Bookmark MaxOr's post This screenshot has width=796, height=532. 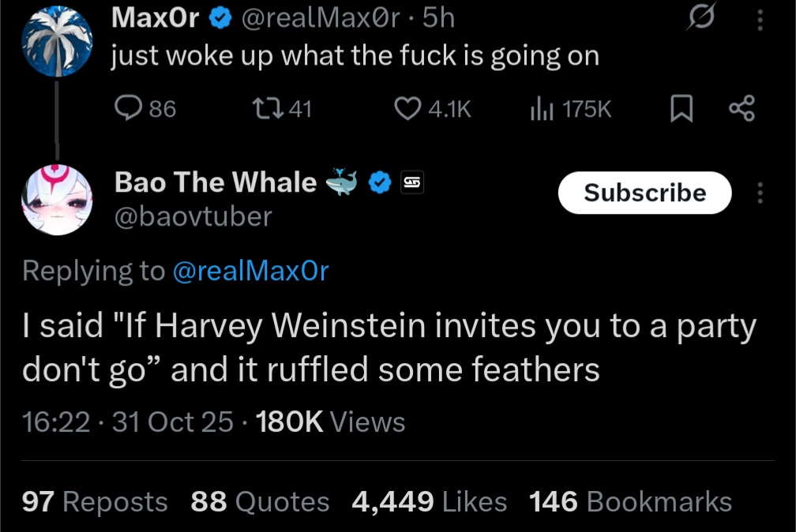pyautogui.click(x=681, y=109)
